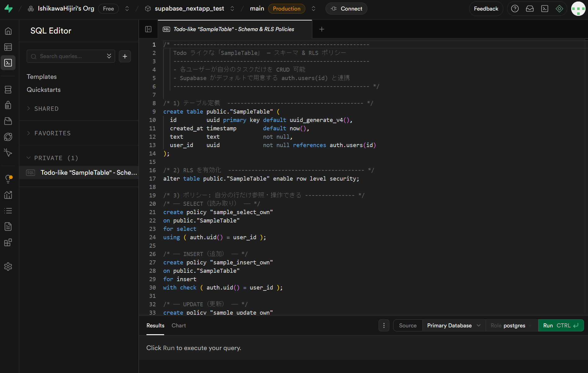Open the Storage section icon
This screenshot has height=373, width=588.
coord(8,121)
